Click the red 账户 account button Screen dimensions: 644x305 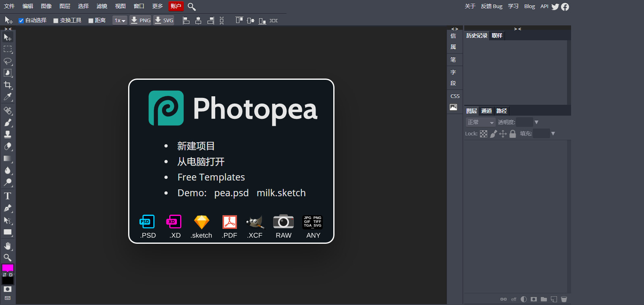pyautogui.click(x=176, y=6)
